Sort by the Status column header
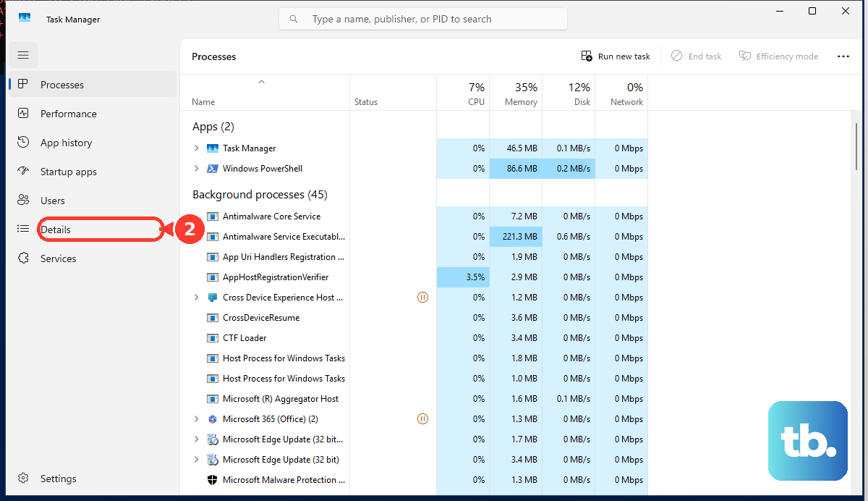Viewport: 868px width, 501px height. [x=393, y=93]
